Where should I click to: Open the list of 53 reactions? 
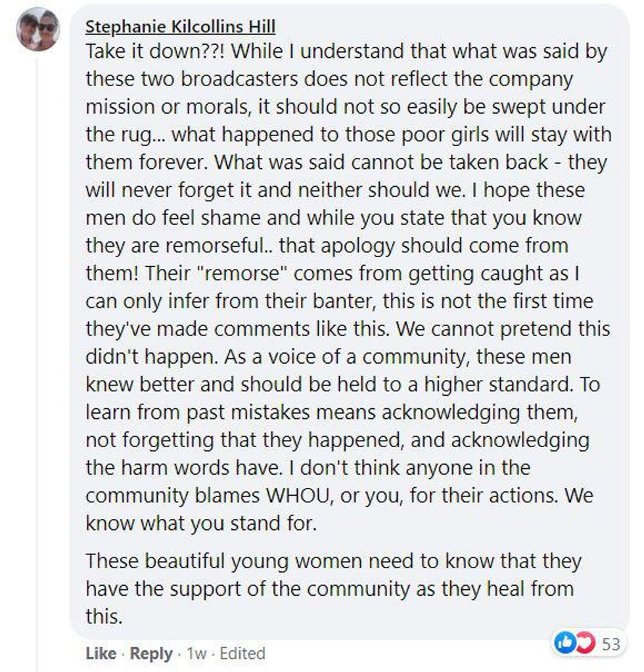tap(611, 644)
